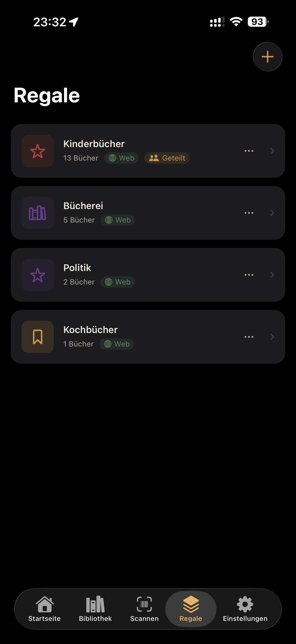The height and width of the screenshot is (644, 296).
Task: Tap the bookmark icon for Kochbücher
Action: 38,337
